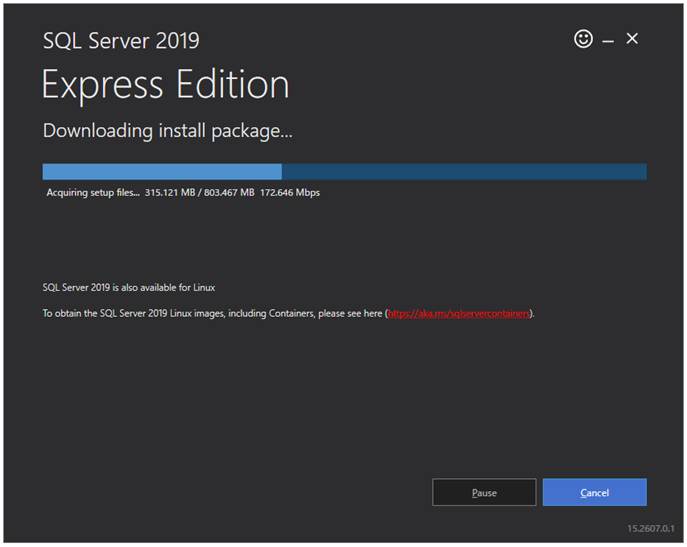Click the 315.121 MB / 803.467 MB size readout

point(199,193)
